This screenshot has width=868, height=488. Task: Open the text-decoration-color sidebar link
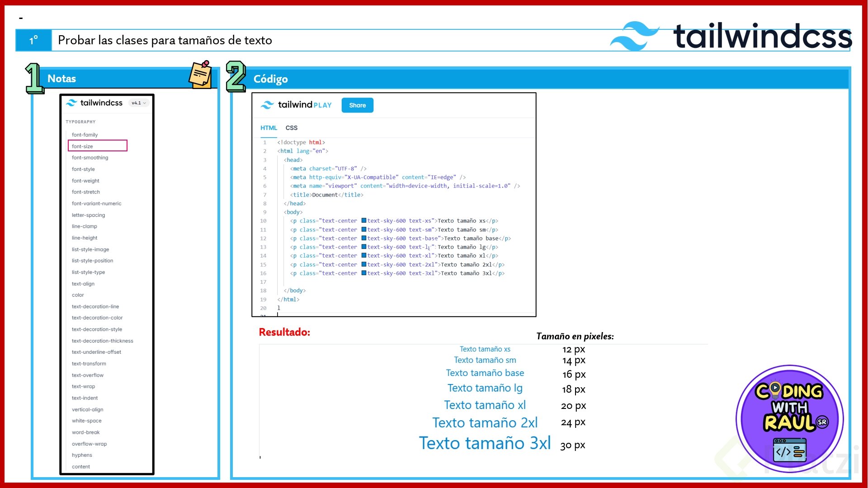[97, 318]
